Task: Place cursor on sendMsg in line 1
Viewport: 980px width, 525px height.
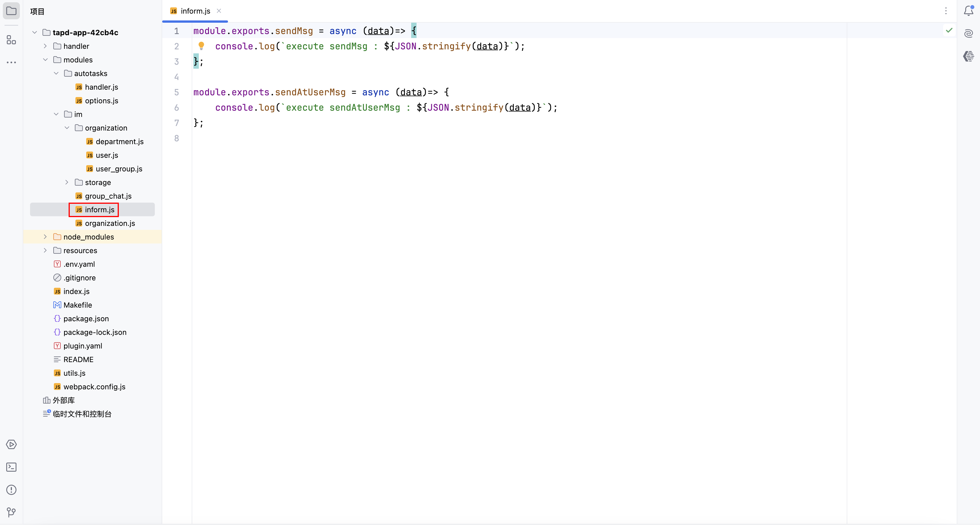Action: (x=294, y=31)
